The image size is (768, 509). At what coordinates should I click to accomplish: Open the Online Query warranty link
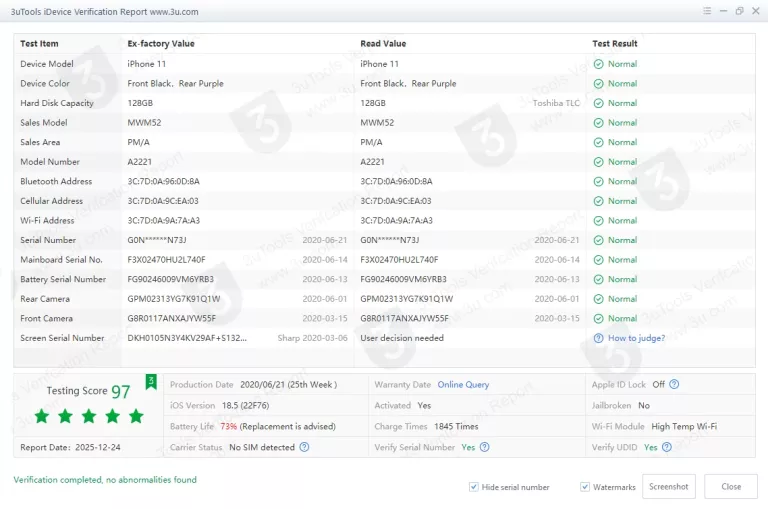[463, 385]
